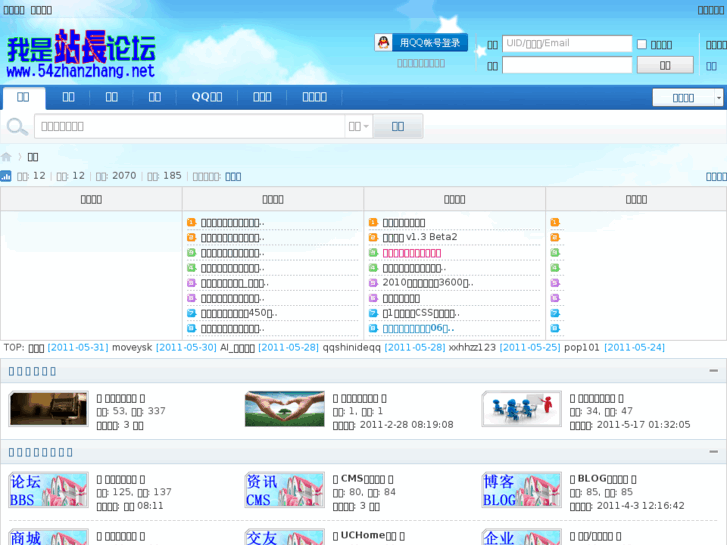The height and width of the screenshot is (545, 727).
Task: Click the user 'moveysk' in the TOP row
Action: click(x=132, y=347)
